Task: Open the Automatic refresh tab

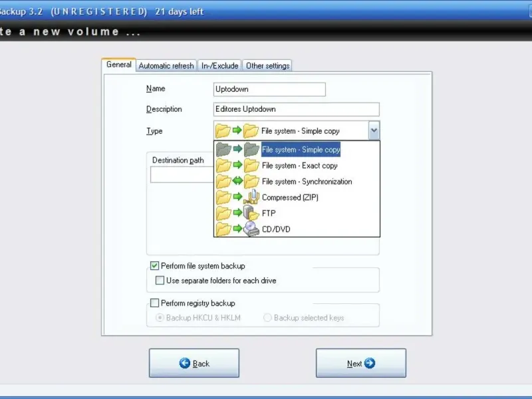Action: 166,65
